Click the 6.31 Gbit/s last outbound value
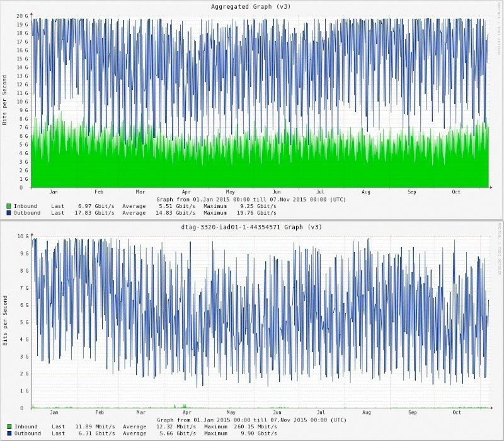 point(97,433)
